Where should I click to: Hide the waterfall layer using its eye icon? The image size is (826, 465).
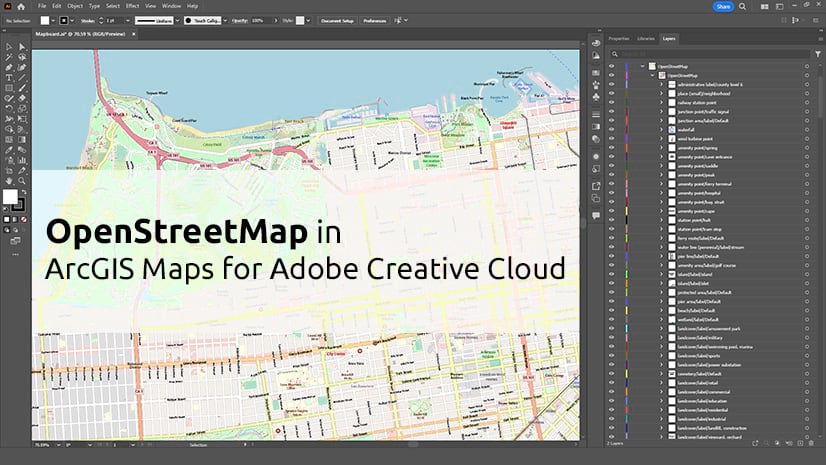[x=611, y=129]
